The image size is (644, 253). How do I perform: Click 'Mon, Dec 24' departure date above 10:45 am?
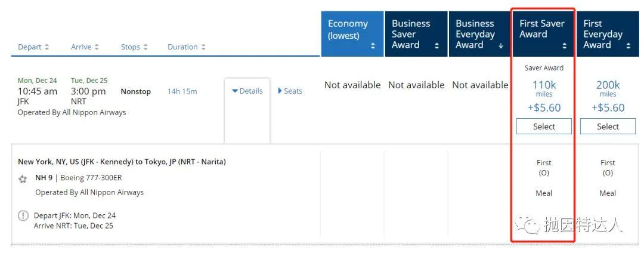[38, 81]
